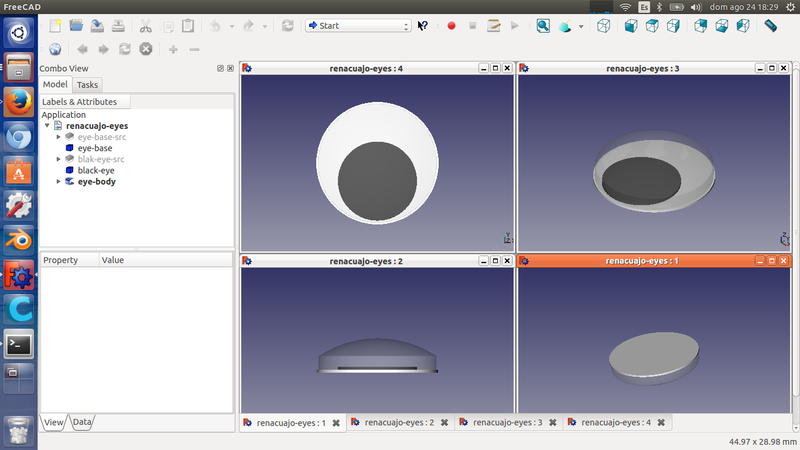800x450 pixels.
Task: Expand the eye-body tree item
Action: coord(59,181)
